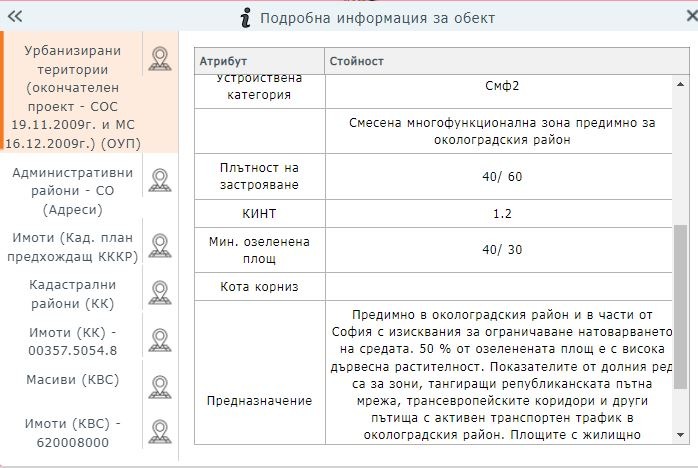Switch to Имоти (Кад. план предхождащ КККР)
The width and height of the screenshot is (698, 468).
tap(72, 247)
